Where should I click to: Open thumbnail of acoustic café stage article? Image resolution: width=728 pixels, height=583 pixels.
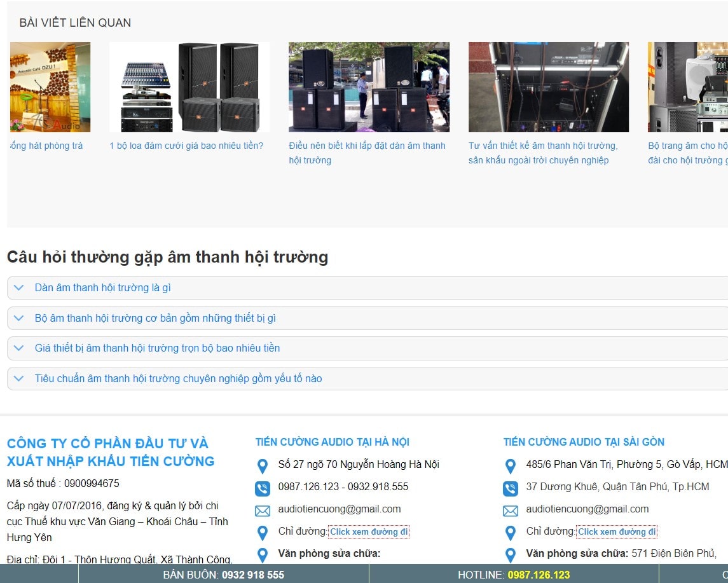(x=50, y=87)
